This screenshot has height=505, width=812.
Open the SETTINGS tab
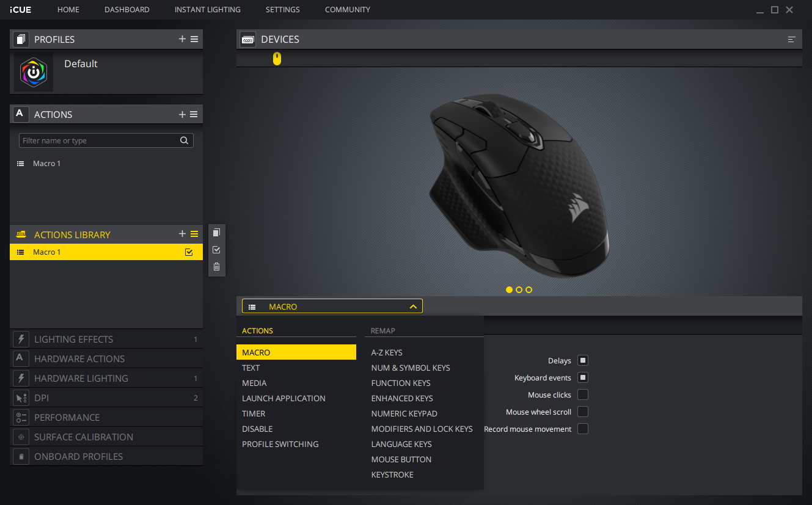[x=283, y=10]
